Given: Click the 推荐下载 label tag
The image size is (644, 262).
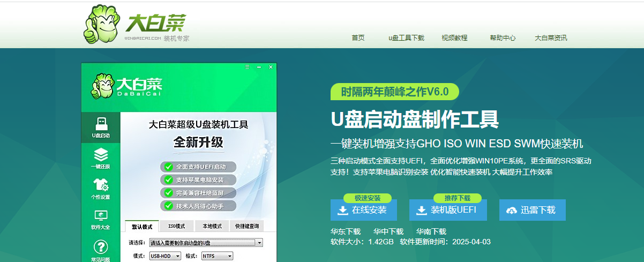Looking at the screenshot, I should [x=458, y=198].
